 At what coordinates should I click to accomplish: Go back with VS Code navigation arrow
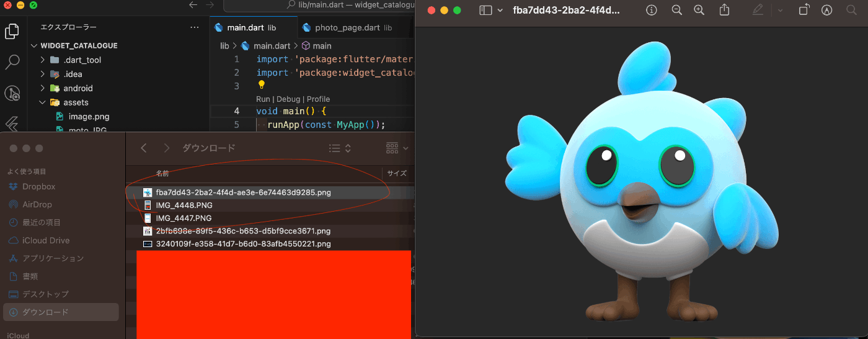pos(193,5)
